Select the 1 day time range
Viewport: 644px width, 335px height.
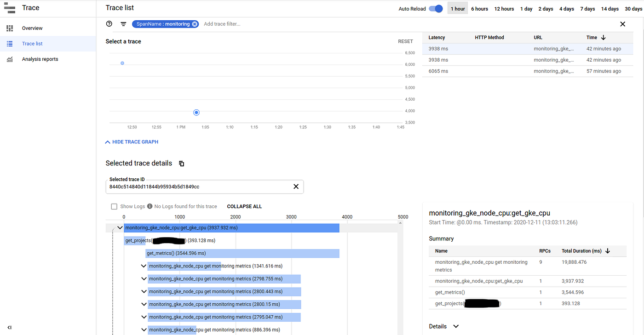coord(526,9)
